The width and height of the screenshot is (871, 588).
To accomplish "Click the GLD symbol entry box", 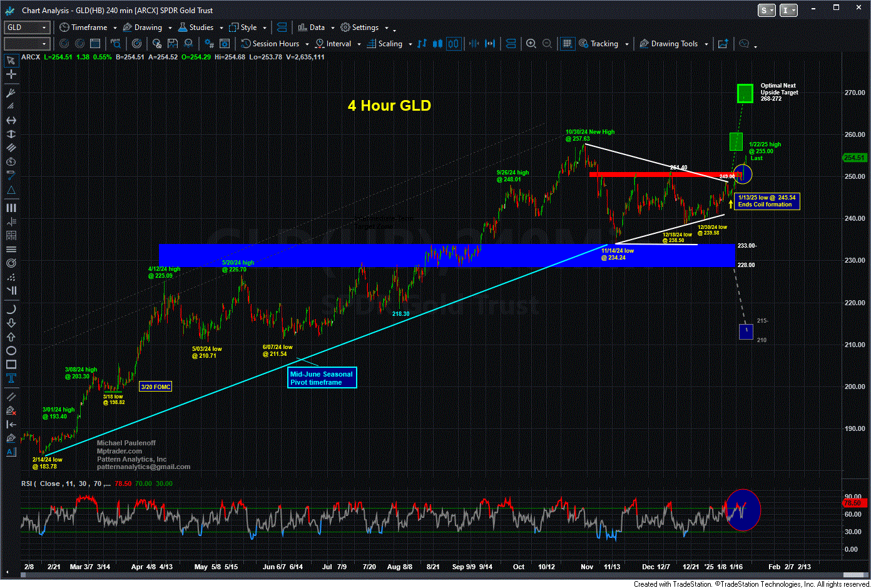I will click(27, 28).
